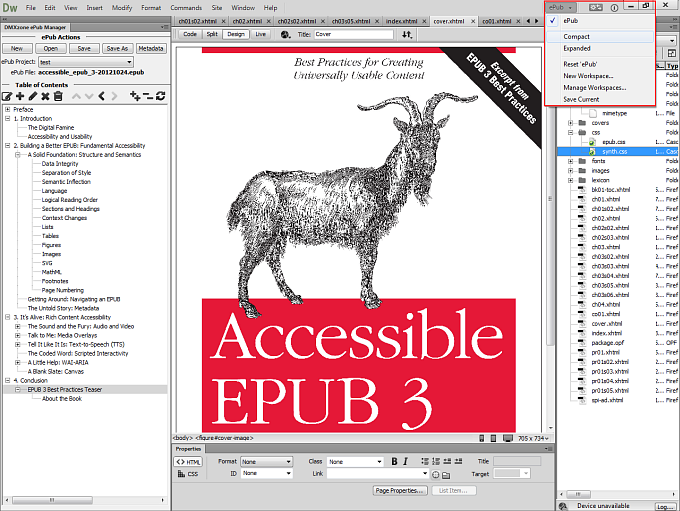Click the file management arrows icon
Screen dimensions: 680x511
[407, 34]
